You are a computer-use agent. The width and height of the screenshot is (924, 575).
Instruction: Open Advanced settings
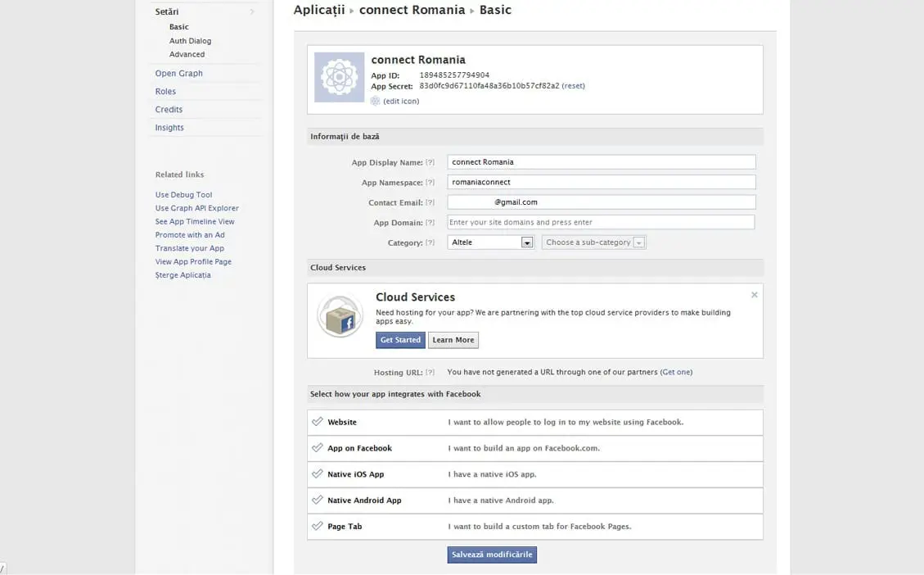click(187, 54)
